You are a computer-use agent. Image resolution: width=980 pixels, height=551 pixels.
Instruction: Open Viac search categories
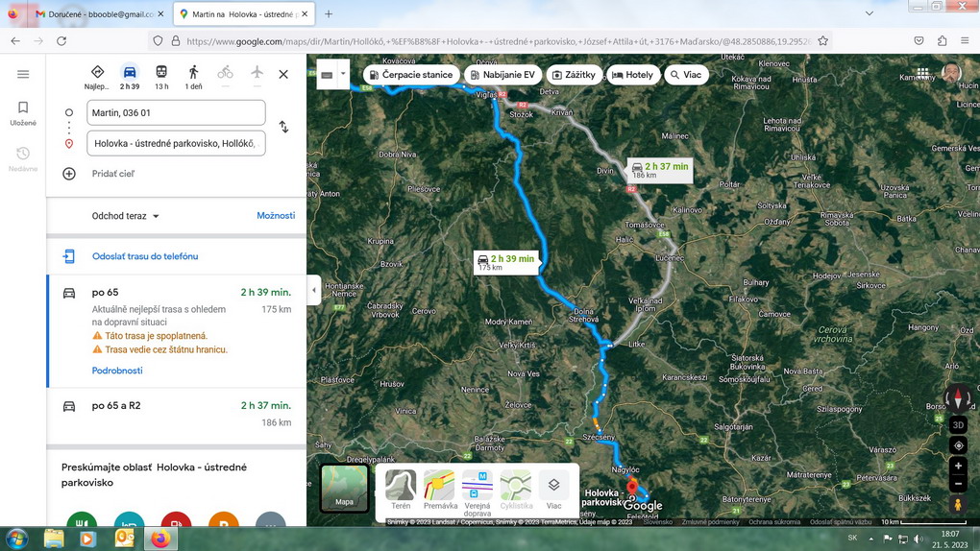click(x=686, y=74)
